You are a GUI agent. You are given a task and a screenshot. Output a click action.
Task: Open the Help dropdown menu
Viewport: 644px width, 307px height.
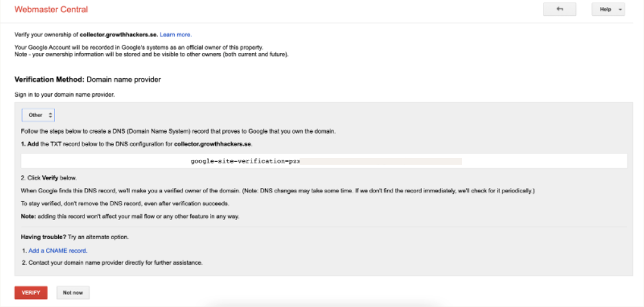(608, 10)
